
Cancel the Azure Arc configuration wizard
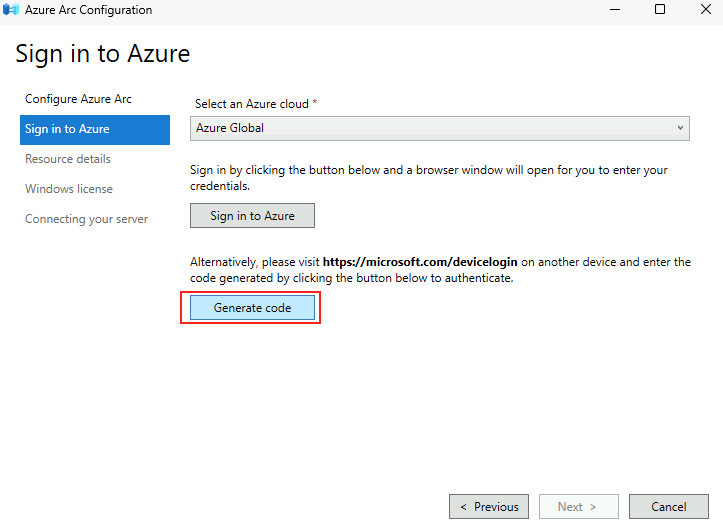[669, 506]
